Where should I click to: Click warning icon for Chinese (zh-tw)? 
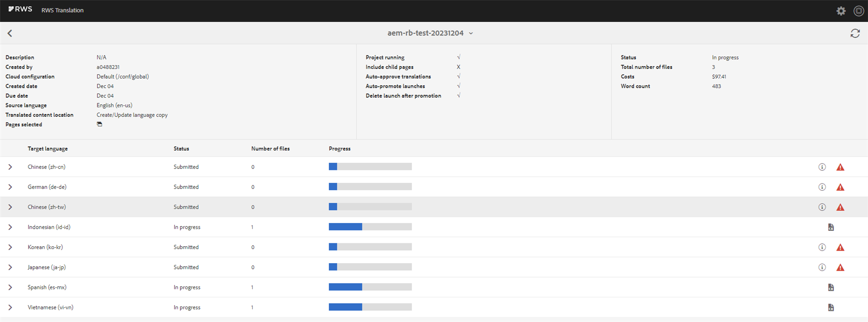tap(841, 207)
